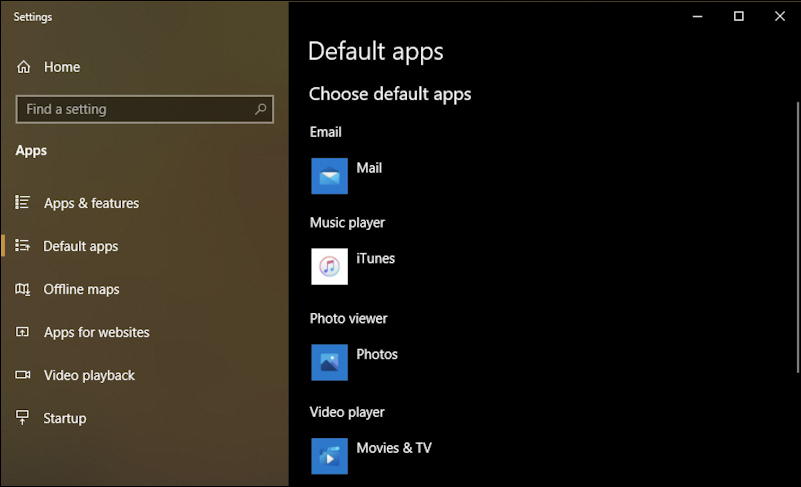
Task: Click the Movies & TV app icon
Action: coord(329,456)
